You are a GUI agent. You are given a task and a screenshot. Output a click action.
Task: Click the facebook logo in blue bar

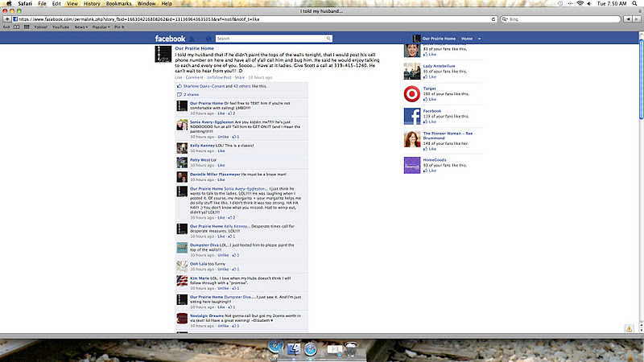(170, 39)
